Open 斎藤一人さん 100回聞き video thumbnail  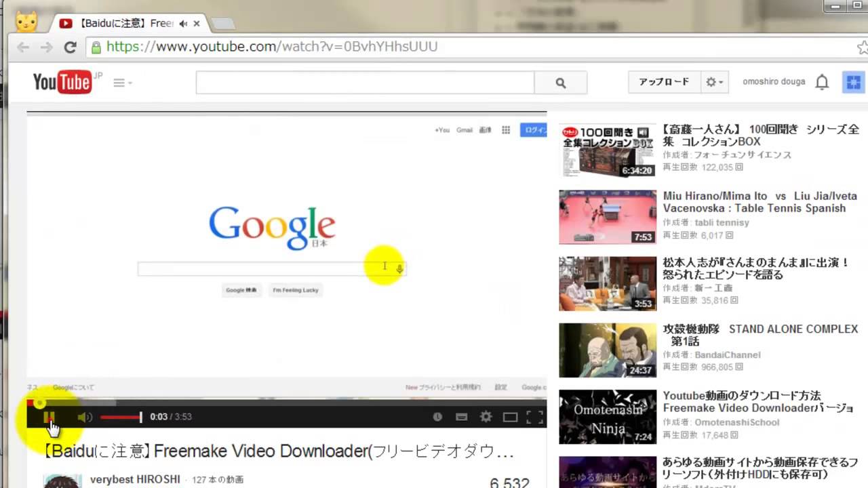click(608, 150)
